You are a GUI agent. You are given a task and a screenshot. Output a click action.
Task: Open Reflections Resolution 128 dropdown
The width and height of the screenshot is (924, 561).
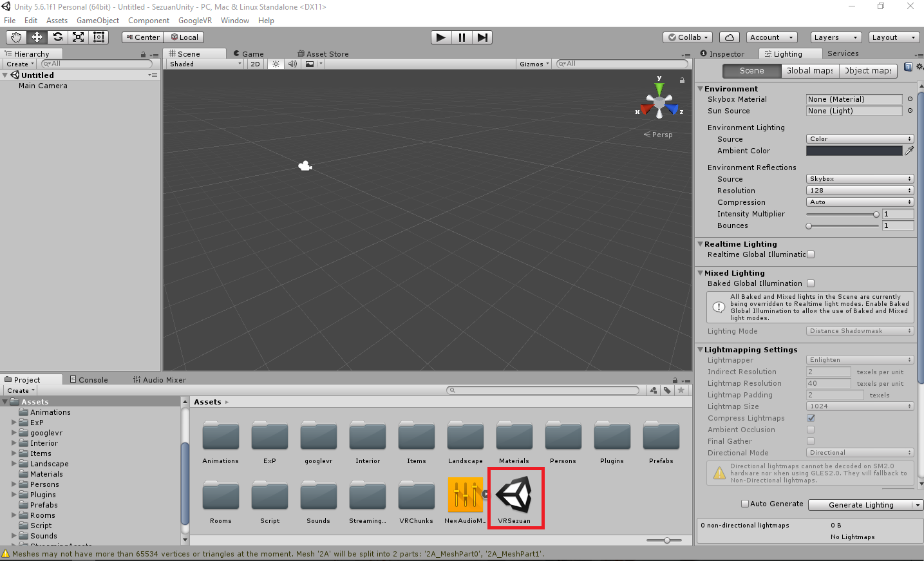[x=860, y=191]
